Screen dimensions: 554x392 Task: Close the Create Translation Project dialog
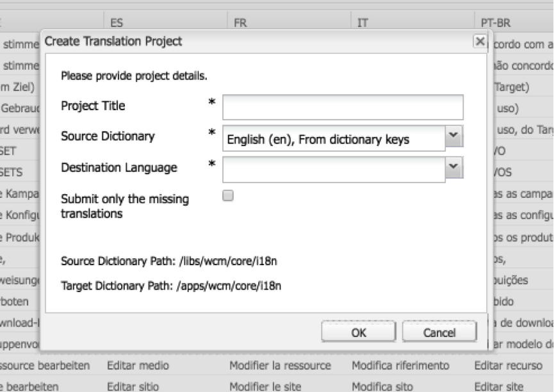[479, 42]
